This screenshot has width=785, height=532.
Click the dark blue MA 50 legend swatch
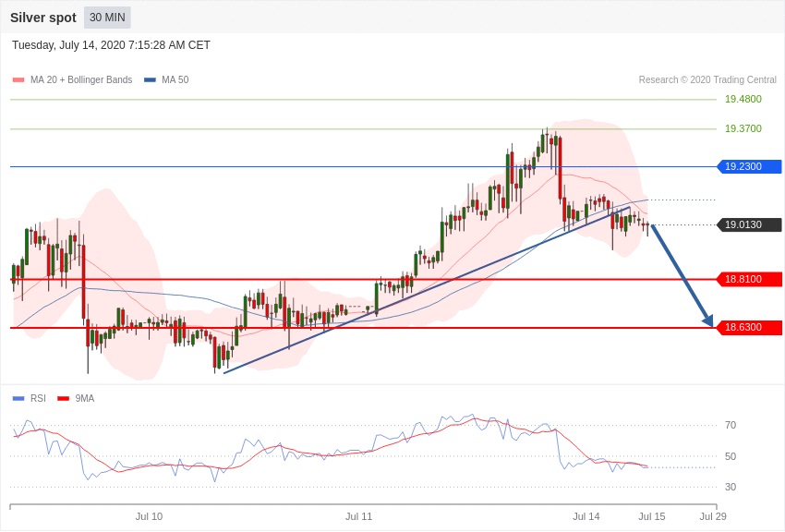click(x=150, y=80)
